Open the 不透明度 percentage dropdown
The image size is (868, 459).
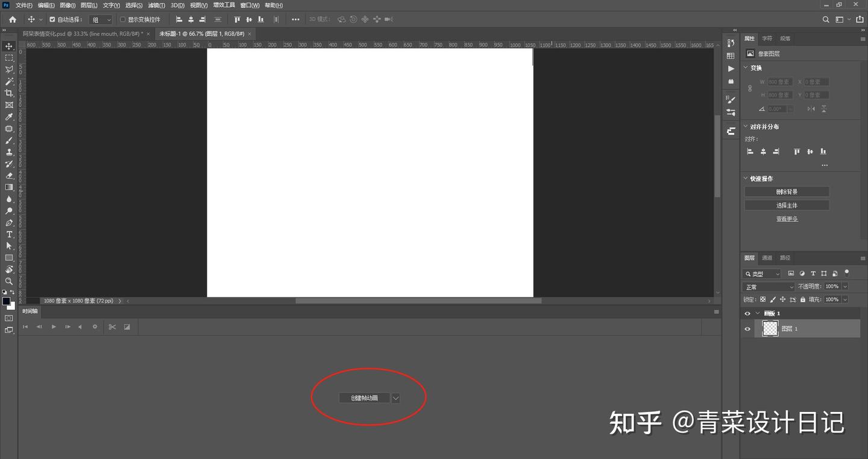coord(844,286)
